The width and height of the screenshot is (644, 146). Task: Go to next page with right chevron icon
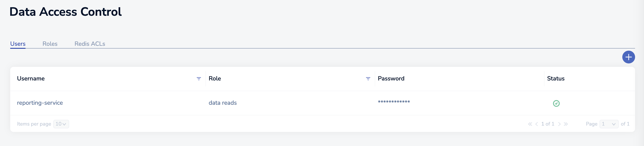click(560, 124)
